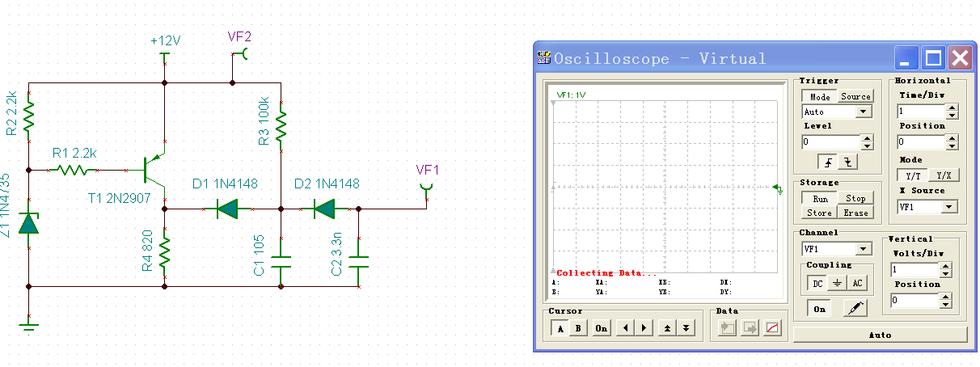Increase Volts/Div with up spinner
This screenshot has height=367, width=980.
point(946,266)
